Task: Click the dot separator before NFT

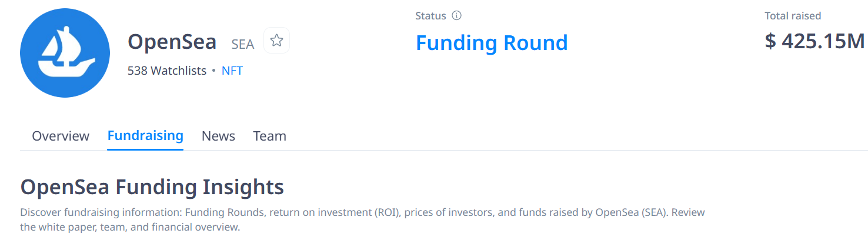Action: (x=214, y=71)
